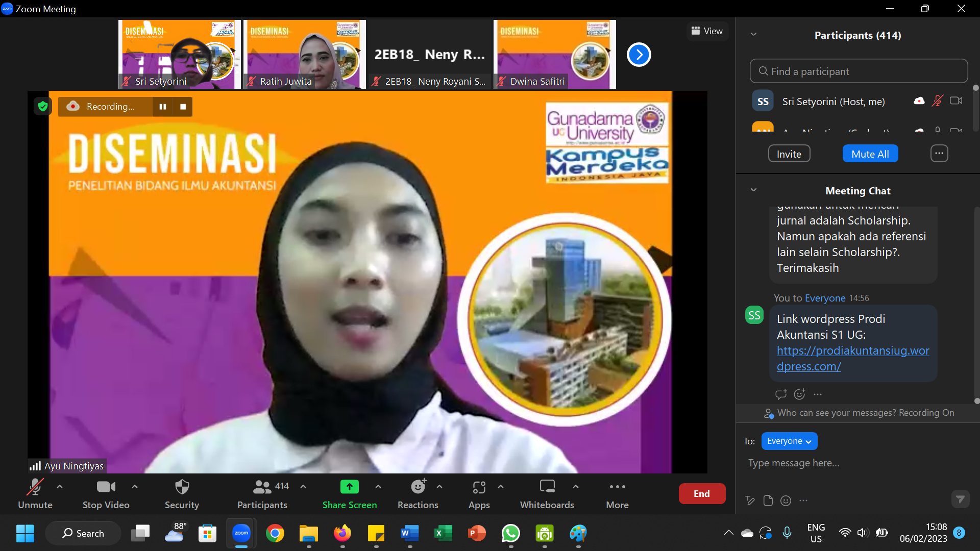
Task: Open Zoom Apps
Action: [x=479, y=494]
